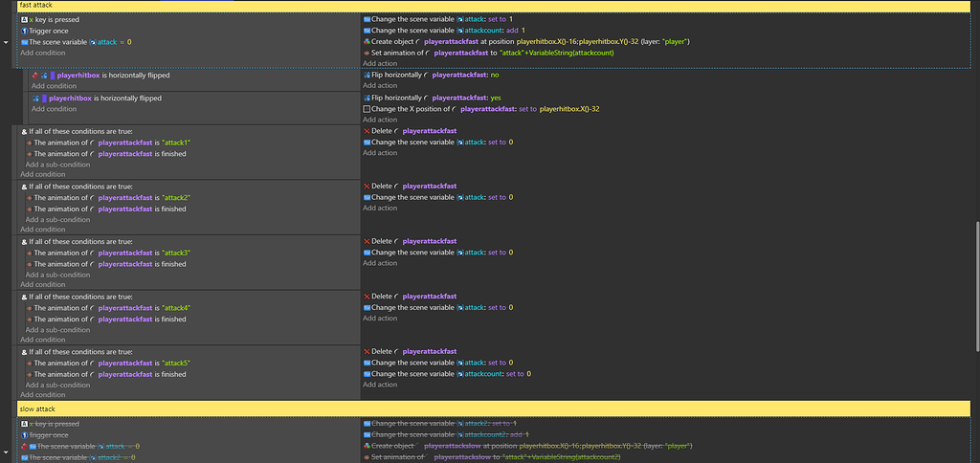Click the red X Delete icon in attack3 event
The width and height of the screenshot is (980, 463).
click(x=367, y=241)
